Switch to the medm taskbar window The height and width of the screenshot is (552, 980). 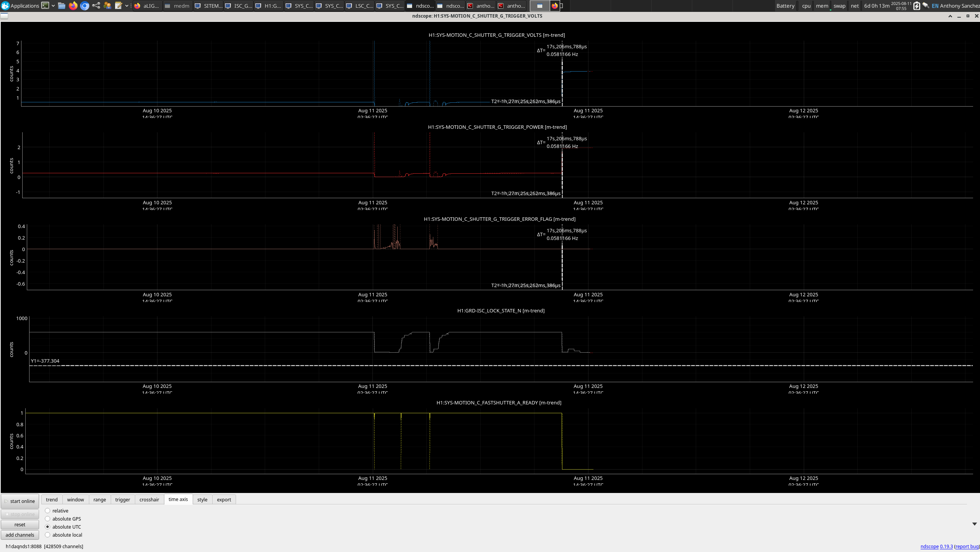(177, 6)
